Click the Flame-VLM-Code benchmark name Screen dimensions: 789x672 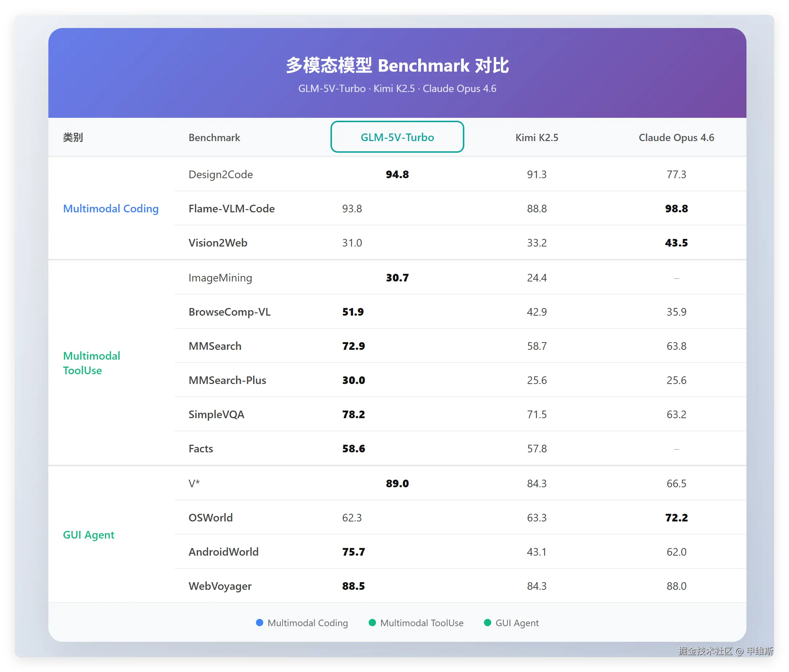tap(232, 209)
